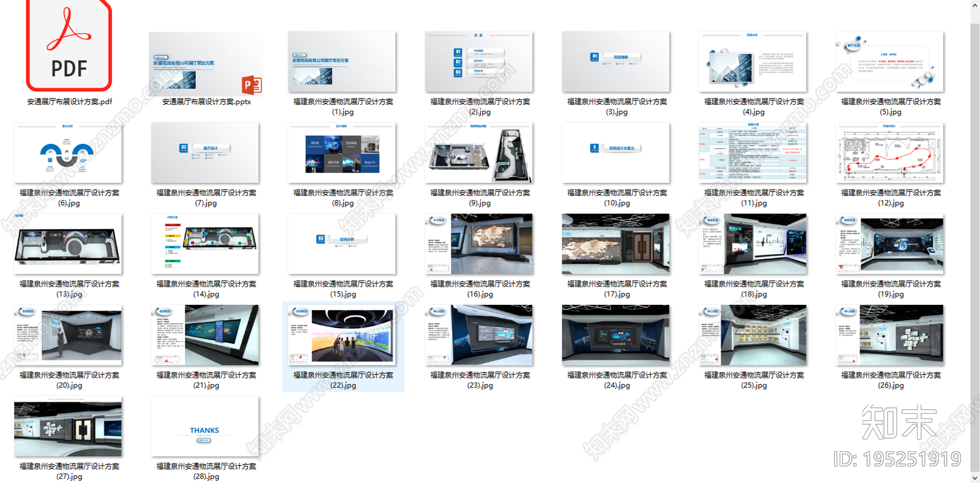Select thumbnail of image (23).jpg
980x483 pixels.
pos(479,335)
